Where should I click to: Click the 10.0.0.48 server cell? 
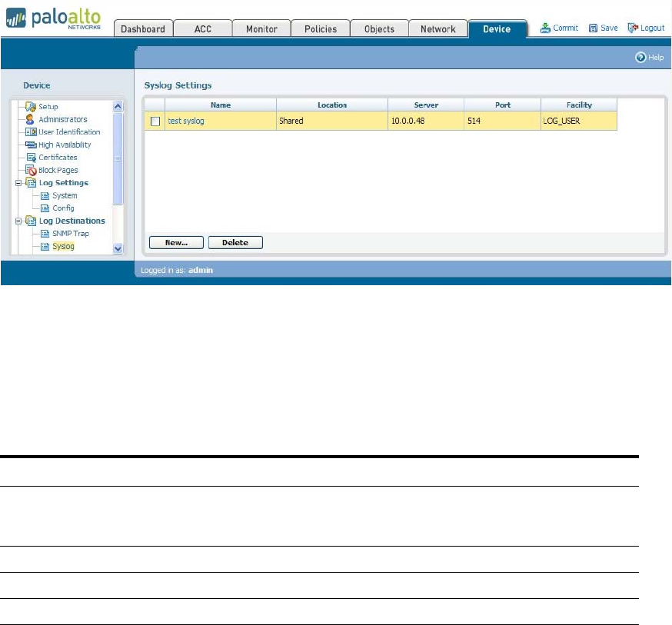coord(426,121)
